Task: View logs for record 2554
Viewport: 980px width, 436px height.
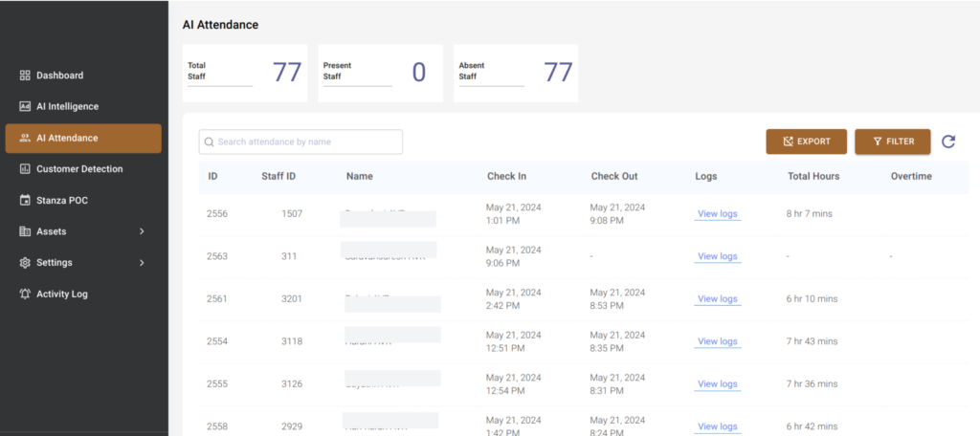Action: 718,341
